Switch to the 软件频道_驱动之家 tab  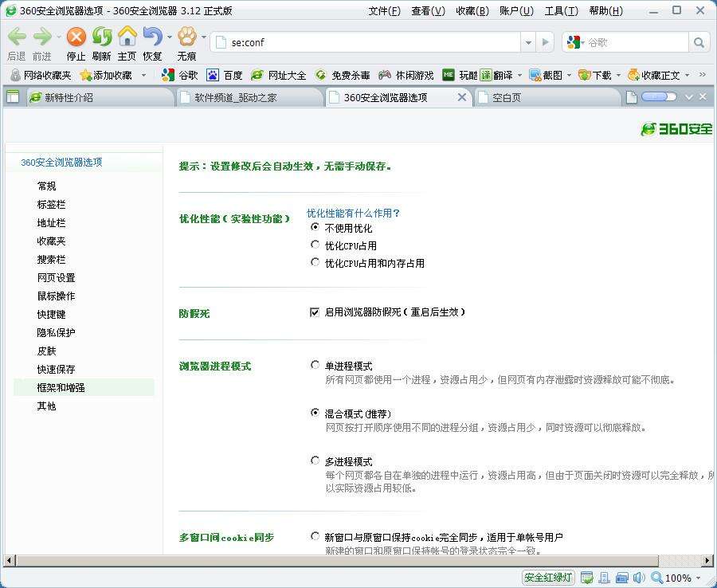click(249, 97)
